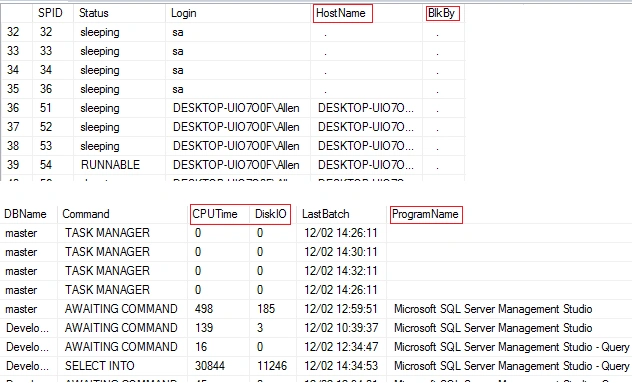Screen dimensions: 632x383
Task: Click AWAITING COMMAND cell with CPUTime 139
Action: coord(121,328)
